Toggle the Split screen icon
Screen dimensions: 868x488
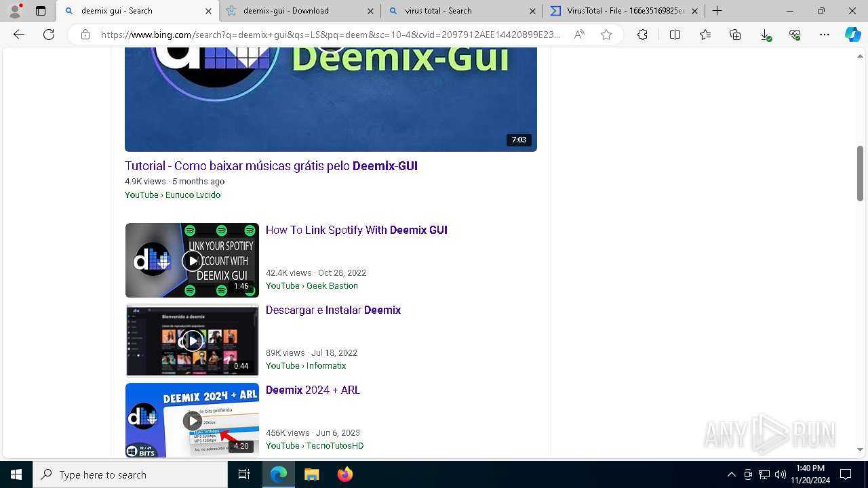(x=675, y=35)
